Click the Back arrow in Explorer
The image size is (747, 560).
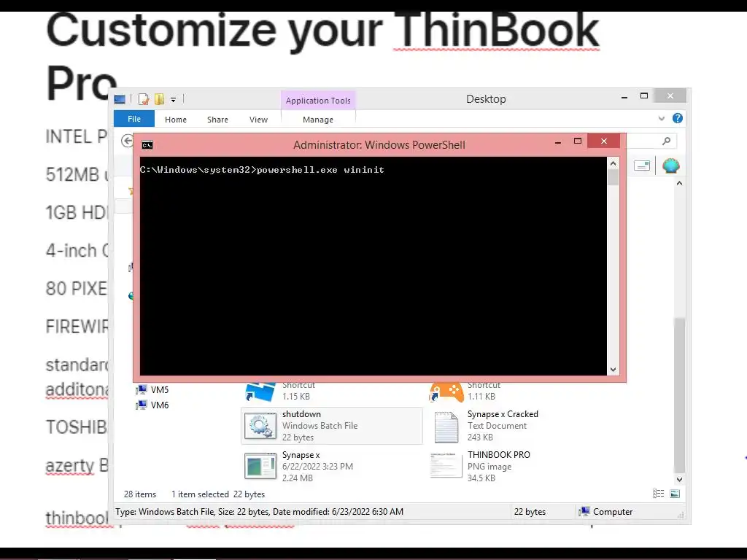(x=127, y=141)
